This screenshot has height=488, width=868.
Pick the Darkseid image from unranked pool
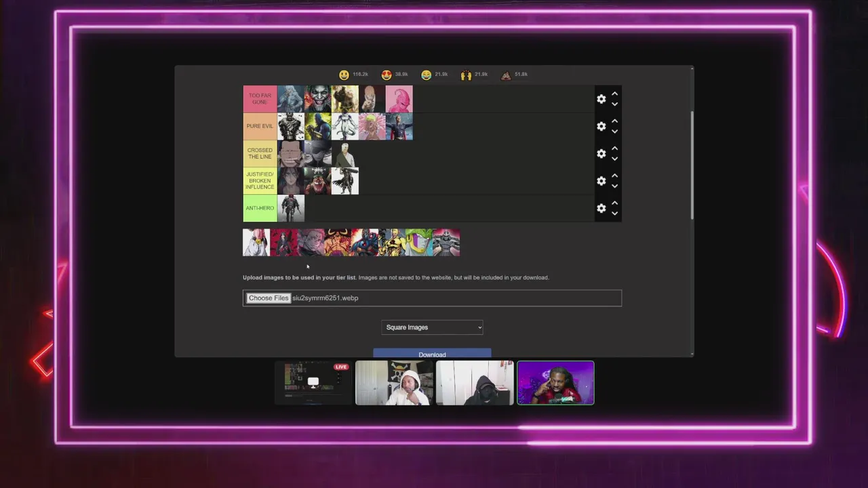pos(365,243)
